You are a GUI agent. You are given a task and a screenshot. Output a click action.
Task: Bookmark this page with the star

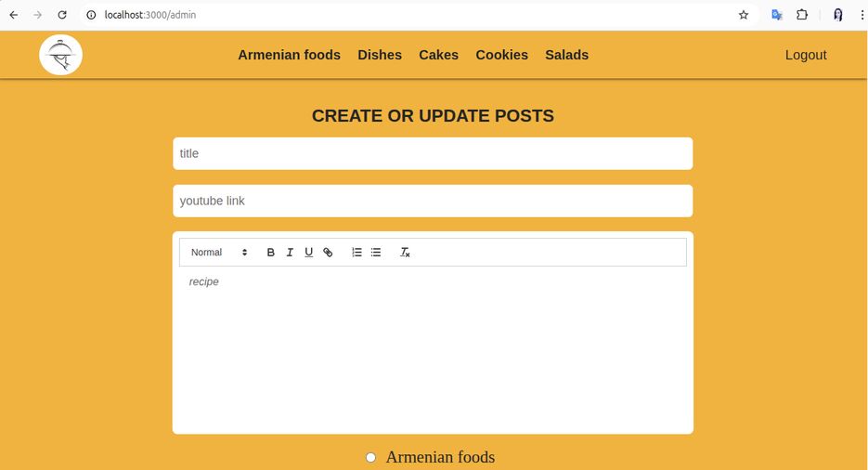click(x=744, y=15)
